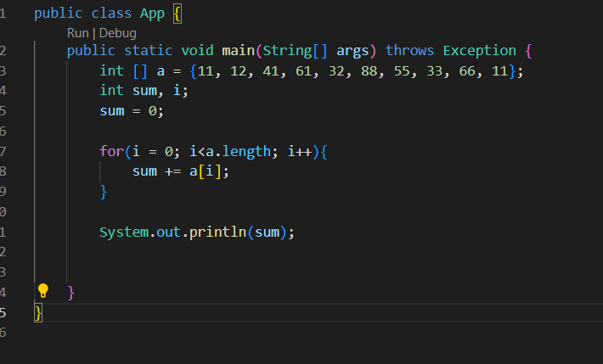Click the sum += a[i] statement
603x364 pixels.
point(180,171)
